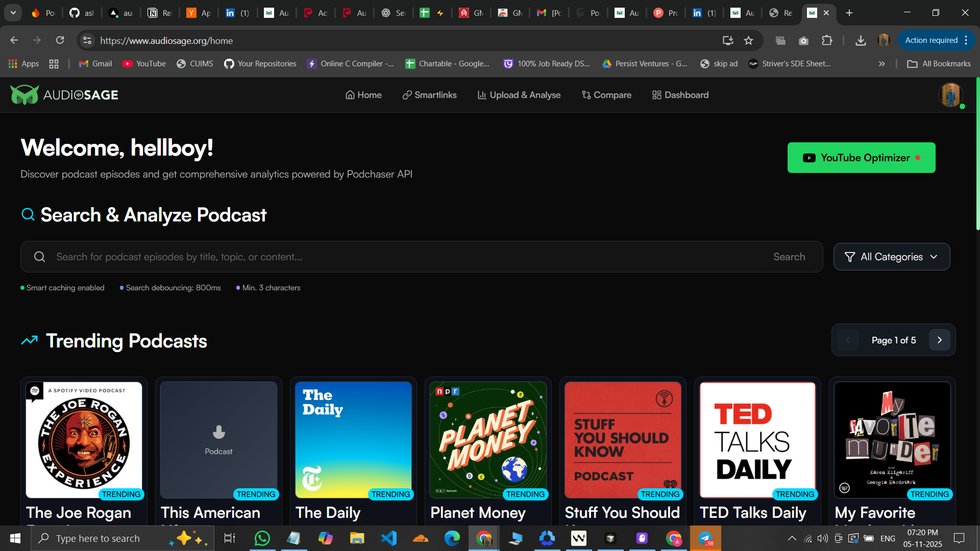Open the Compare nav item

[606, 95]
